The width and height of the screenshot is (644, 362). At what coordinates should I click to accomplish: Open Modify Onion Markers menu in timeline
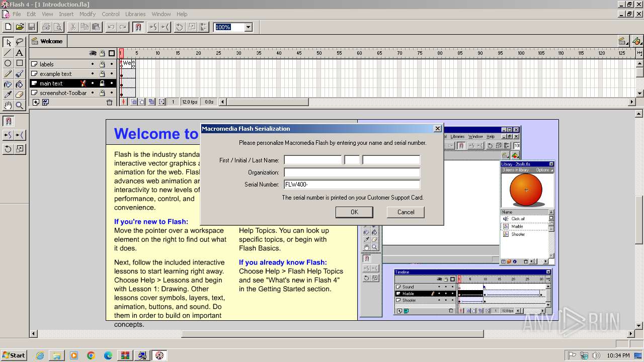(162, 102)
